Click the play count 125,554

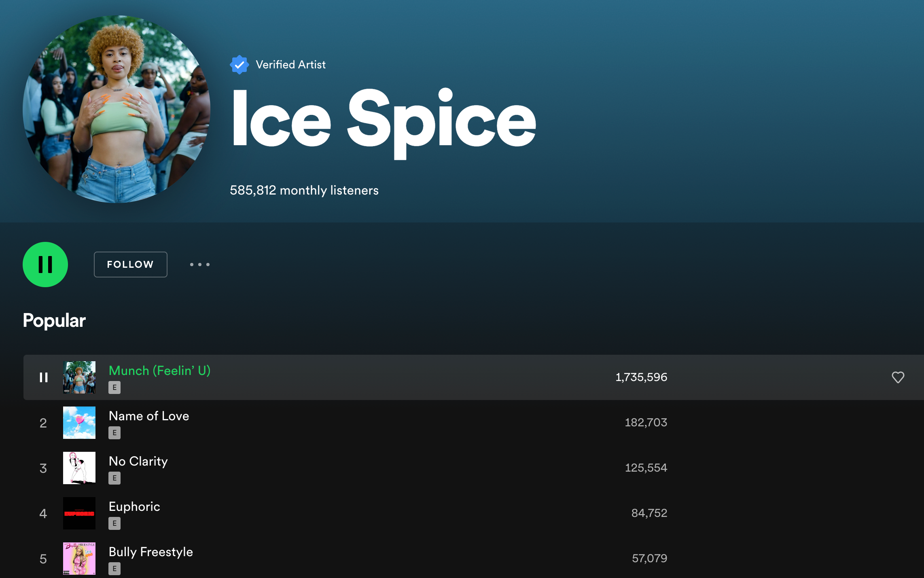point(646,468)
